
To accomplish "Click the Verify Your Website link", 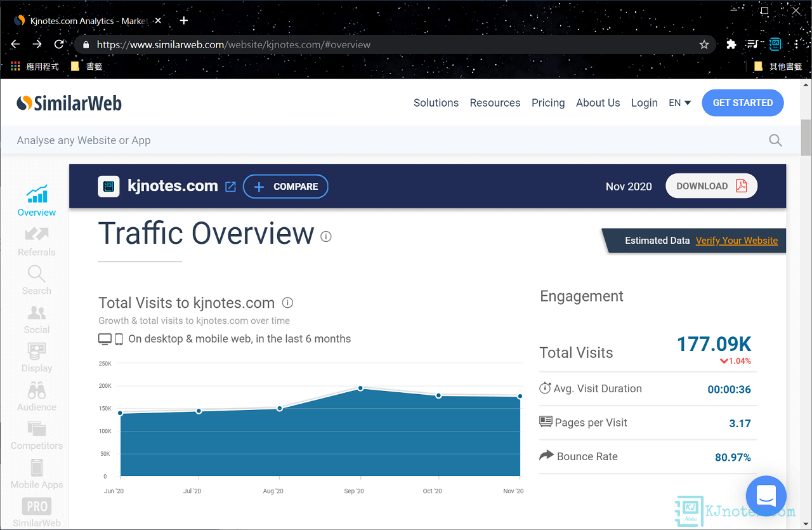I will point(737,241).
